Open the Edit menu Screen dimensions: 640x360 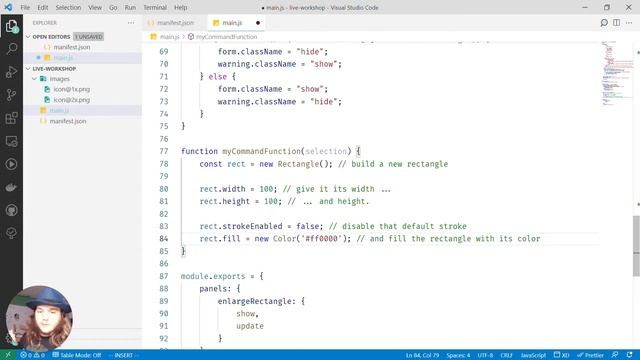click(42, 7)
